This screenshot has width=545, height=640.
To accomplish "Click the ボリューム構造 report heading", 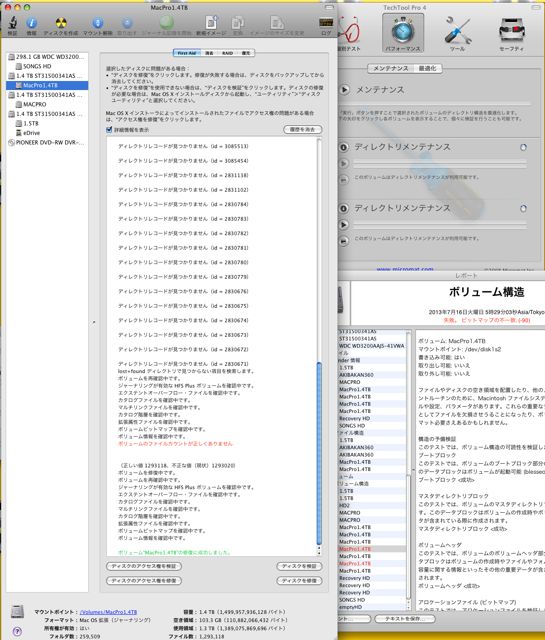I will (486, 292).
